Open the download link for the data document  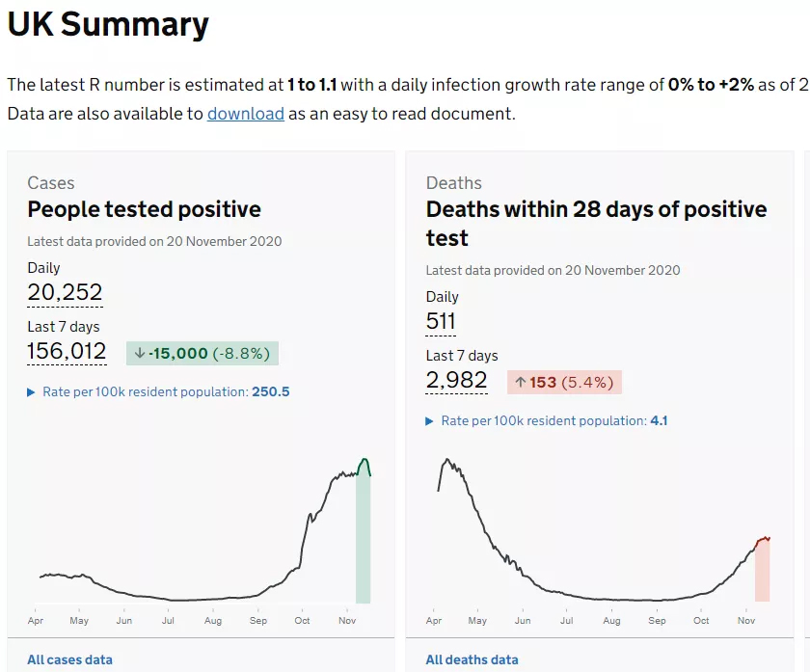[245, 114]
